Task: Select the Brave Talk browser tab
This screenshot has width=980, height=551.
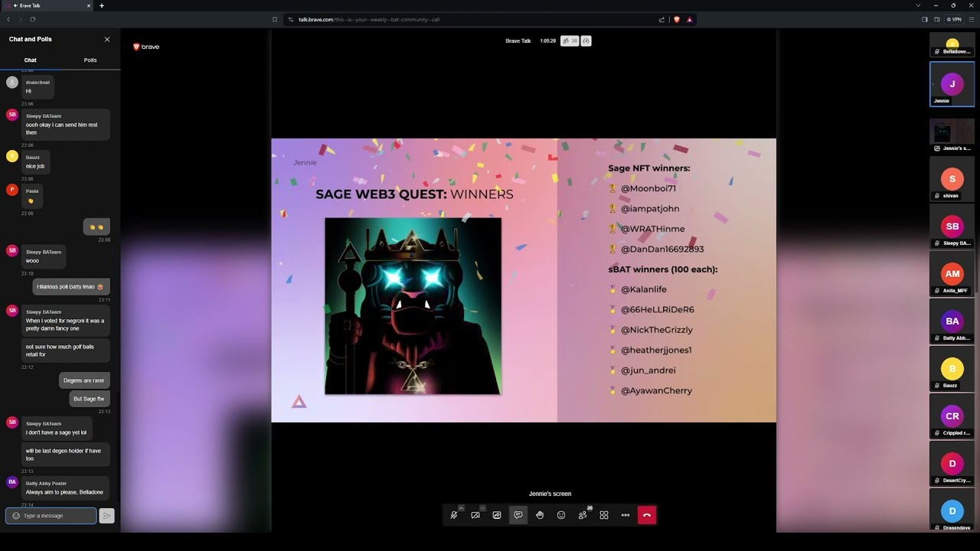Action: [x=46, y=5]
